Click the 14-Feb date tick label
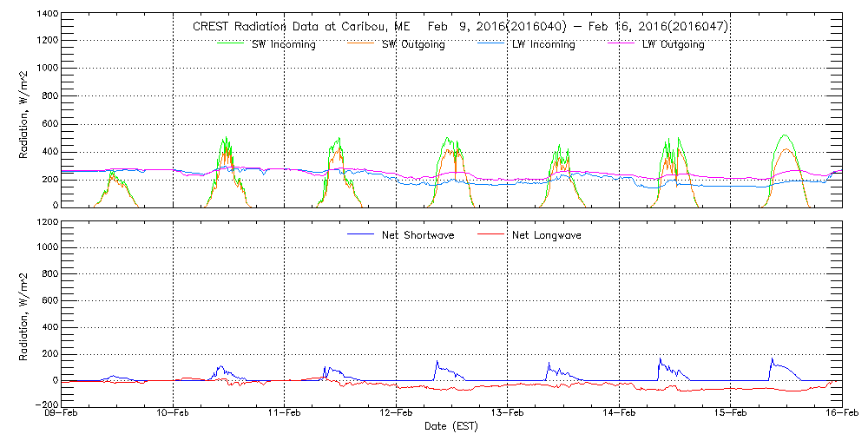This screenshot has height=434, width=868. pos(619,415)
